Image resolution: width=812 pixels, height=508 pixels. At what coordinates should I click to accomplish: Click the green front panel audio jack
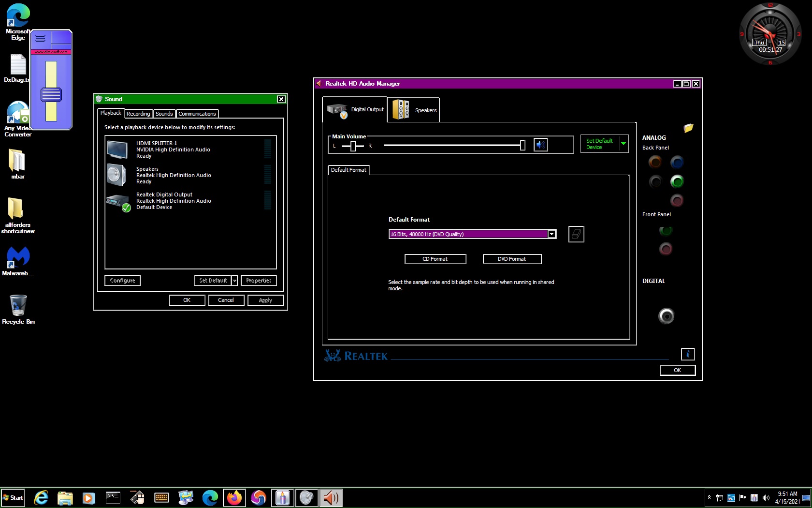pos(666,230)
